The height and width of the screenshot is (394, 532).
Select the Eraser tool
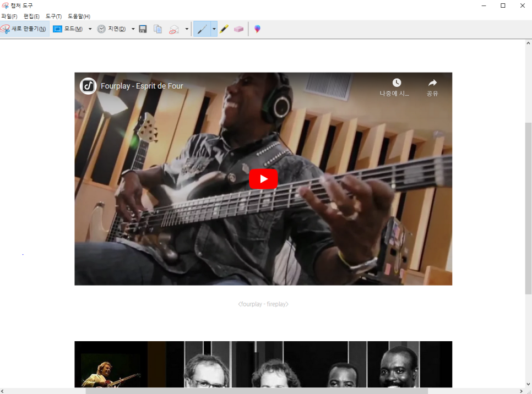238,29
